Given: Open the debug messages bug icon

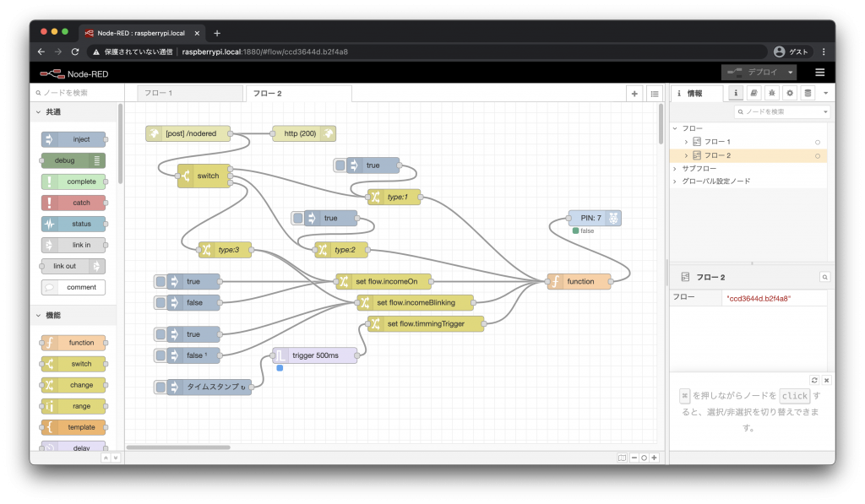Looking at the screenshot, I should pos(772,93).
